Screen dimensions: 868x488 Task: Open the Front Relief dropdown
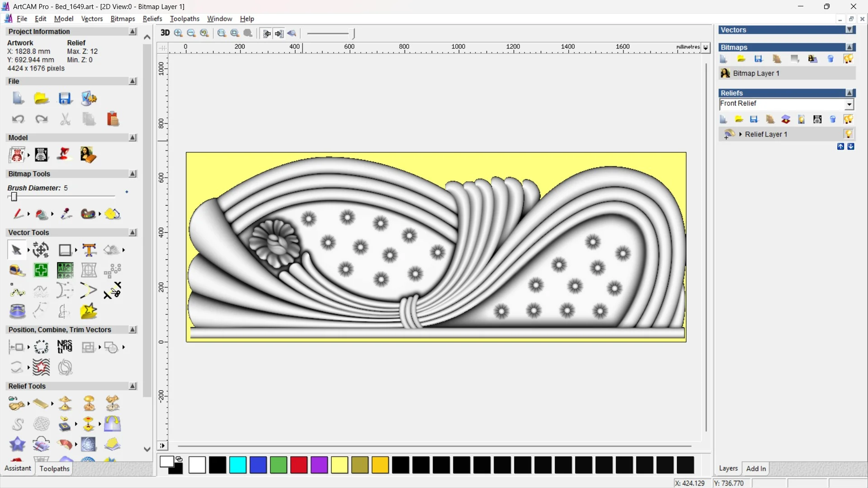(849, 104)
